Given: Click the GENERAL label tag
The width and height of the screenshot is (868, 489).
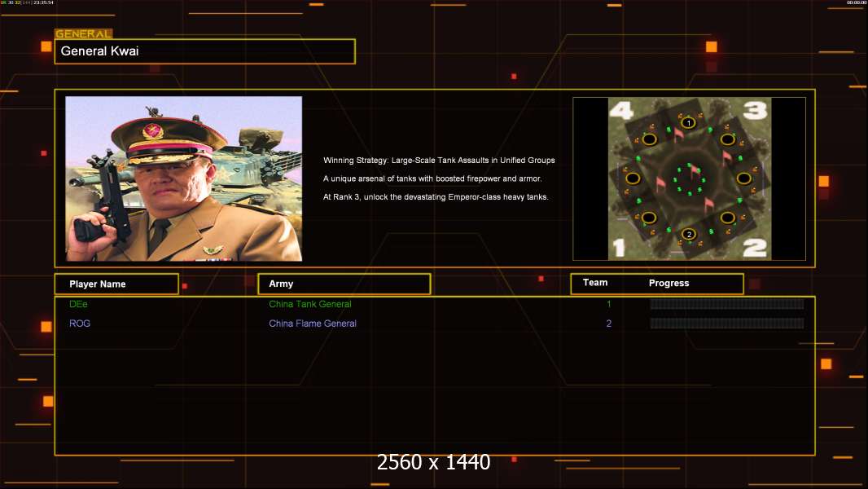Looking at the screenshot, I should click(x=84, y=33).
